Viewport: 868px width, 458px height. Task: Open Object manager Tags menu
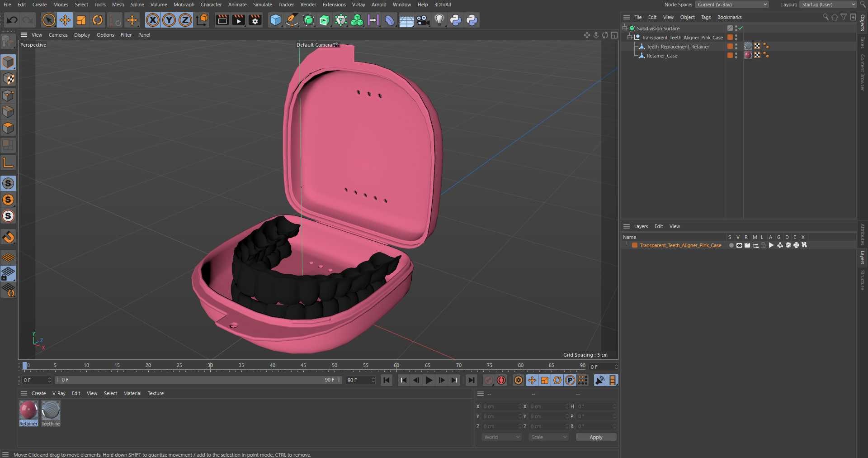click(706, 17)
